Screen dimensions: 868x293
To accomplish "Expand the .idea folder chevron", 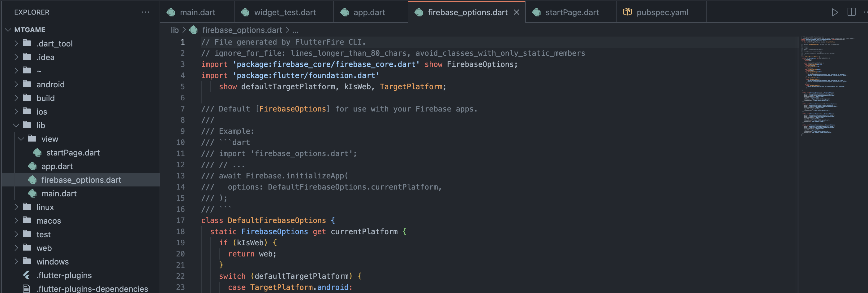I will click(x=16, y=57).
